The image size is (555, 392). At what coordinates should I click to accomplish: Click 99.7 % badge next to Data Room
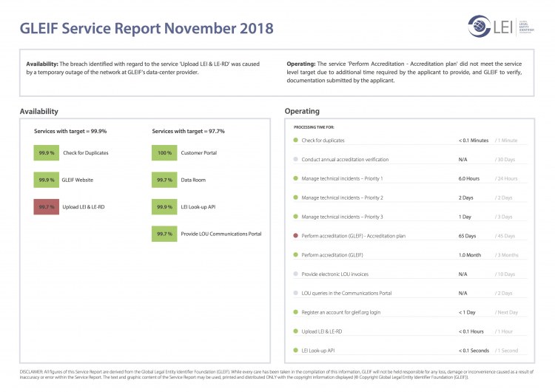click(164, 180)
